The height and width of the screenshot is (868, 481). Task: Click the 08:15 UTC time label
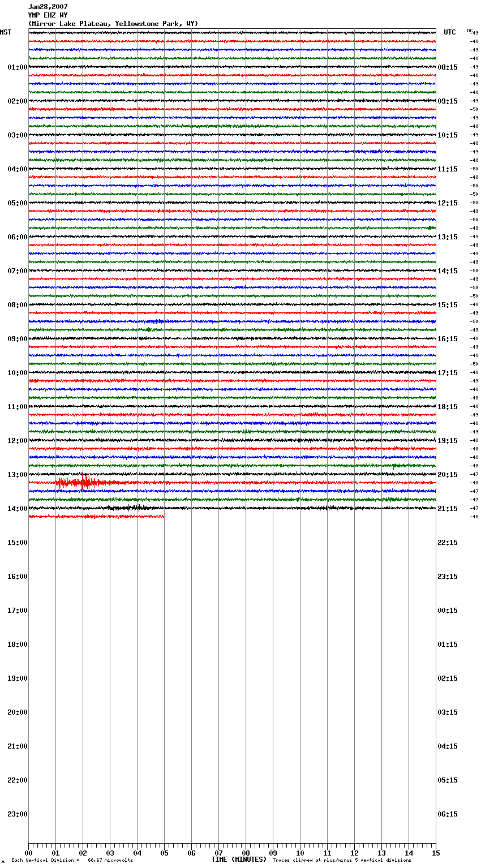(x=448, y=67)
